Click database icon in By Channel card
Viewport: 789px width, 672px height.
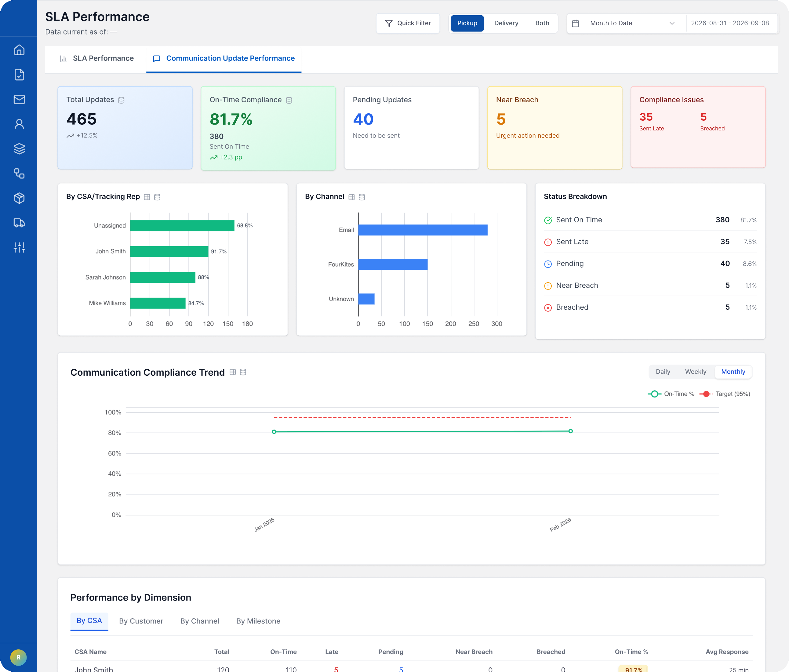pos(362,197)
